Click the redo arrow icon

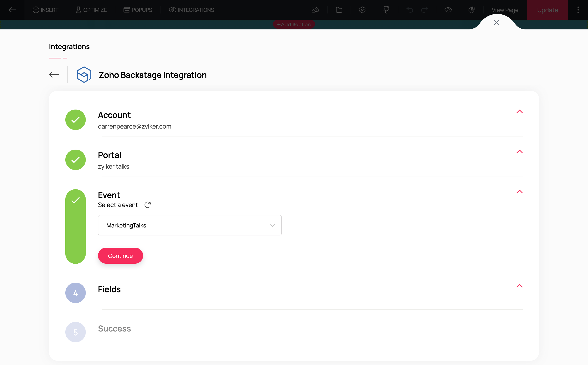tap(424, 10)
